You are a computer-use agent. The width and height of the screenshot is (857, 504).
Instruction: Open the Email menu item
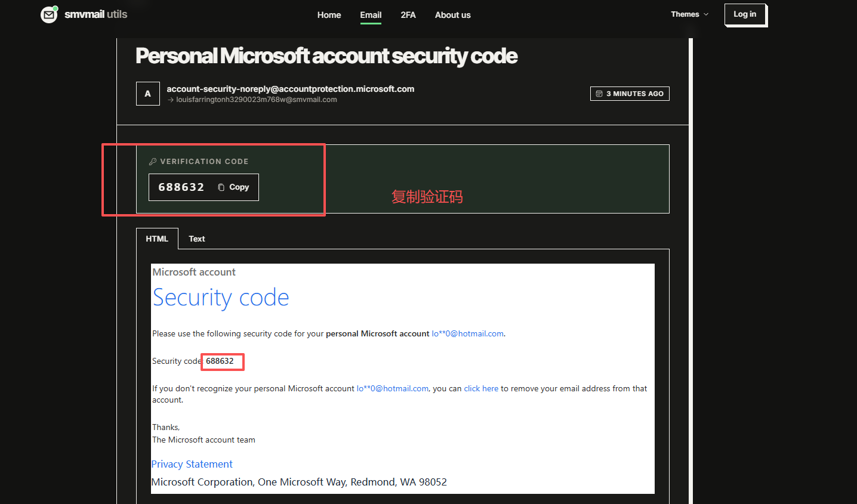(371, 15)
